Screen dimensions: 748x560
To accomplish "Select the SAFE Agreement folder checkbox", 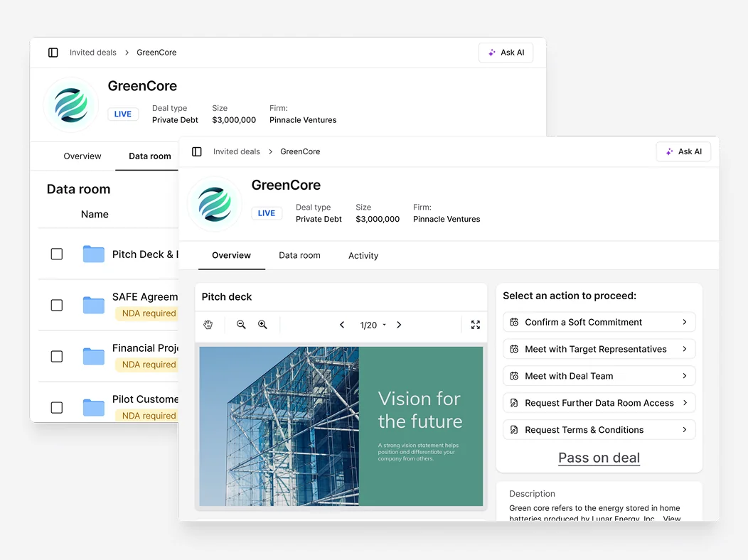I will point(57,305).
